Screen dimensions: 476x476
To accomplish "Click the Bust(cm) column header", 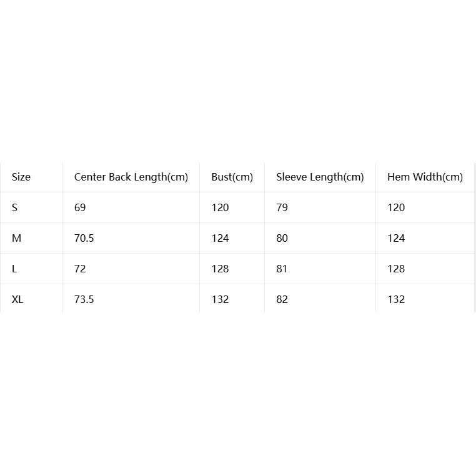I will point(232,177).
